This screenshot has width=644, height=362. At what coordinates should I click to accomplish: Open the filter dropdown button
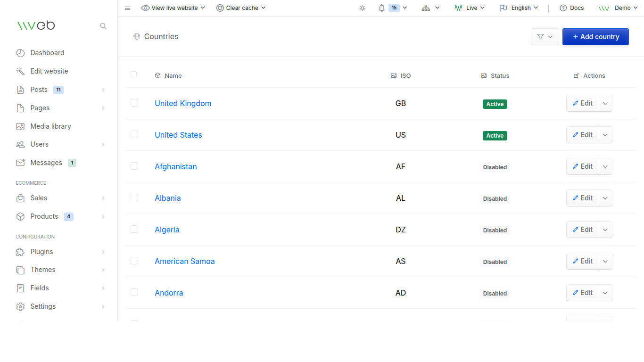click(545, 37)
